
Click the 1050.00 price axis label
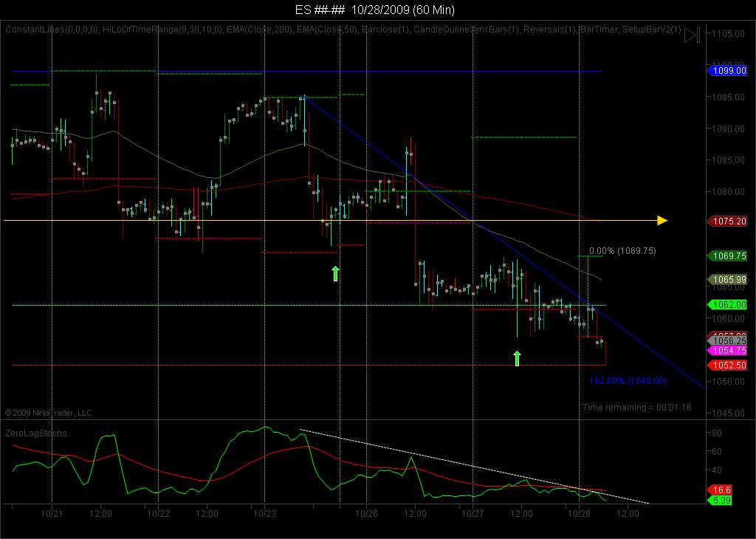pyautogui.click(x=728, y=381)
